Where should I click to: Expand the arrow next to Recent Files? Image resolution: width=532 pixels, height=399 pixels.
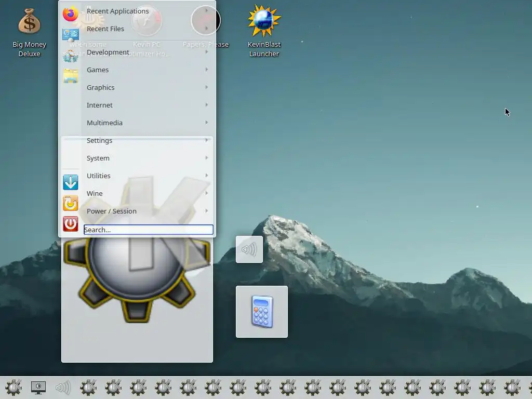[x=206, y=29]
